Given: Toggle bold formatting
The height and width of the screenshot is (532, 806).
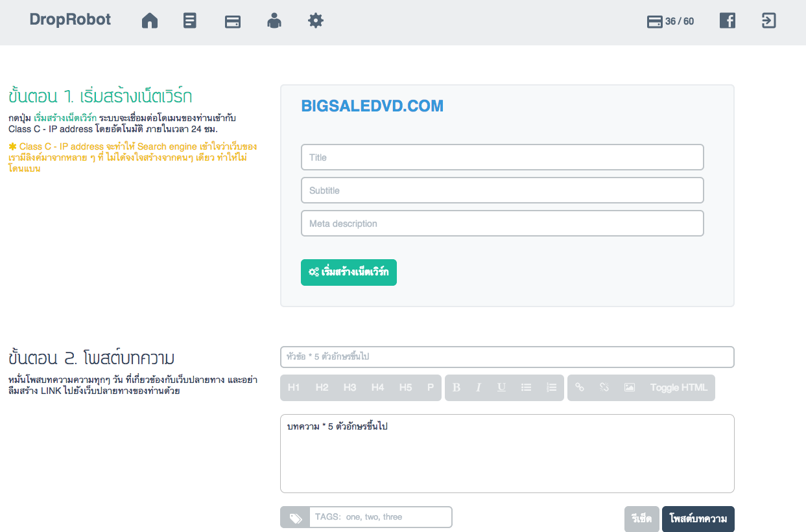Looking at the screenshot, I should coord(456,387).
